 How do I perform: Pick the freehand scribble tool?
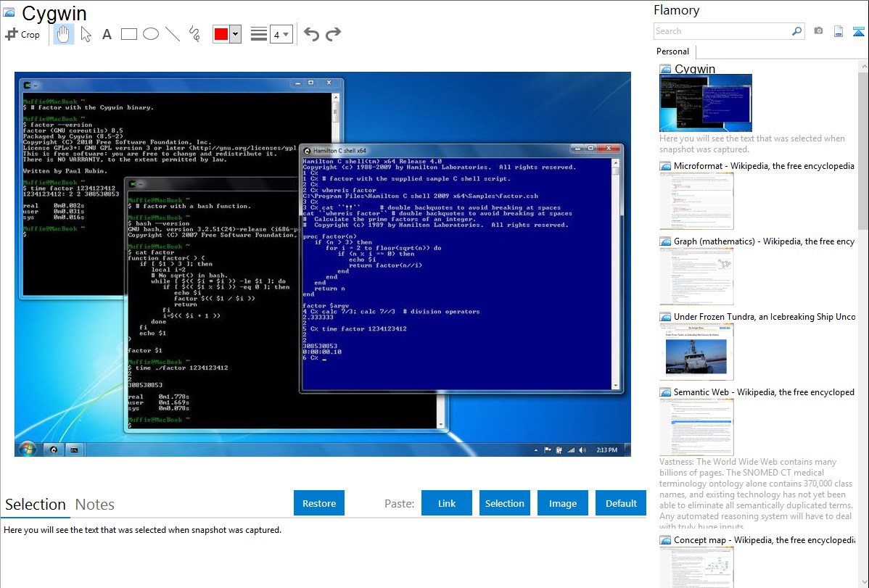click(194, 34)
